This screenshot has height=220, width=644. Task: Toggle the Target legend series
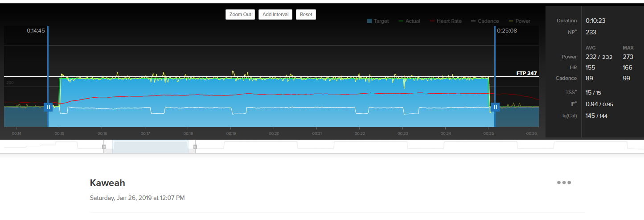pyautogui.click(x=378, y=21)
